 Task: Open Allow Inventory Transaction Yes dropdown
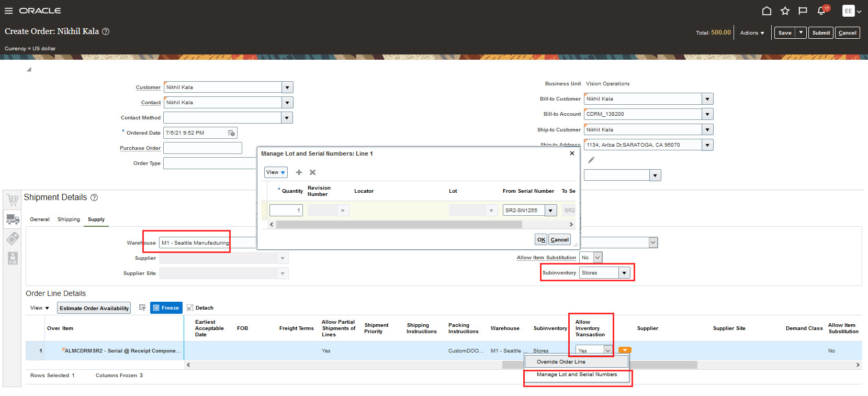(x=607, y=350)
